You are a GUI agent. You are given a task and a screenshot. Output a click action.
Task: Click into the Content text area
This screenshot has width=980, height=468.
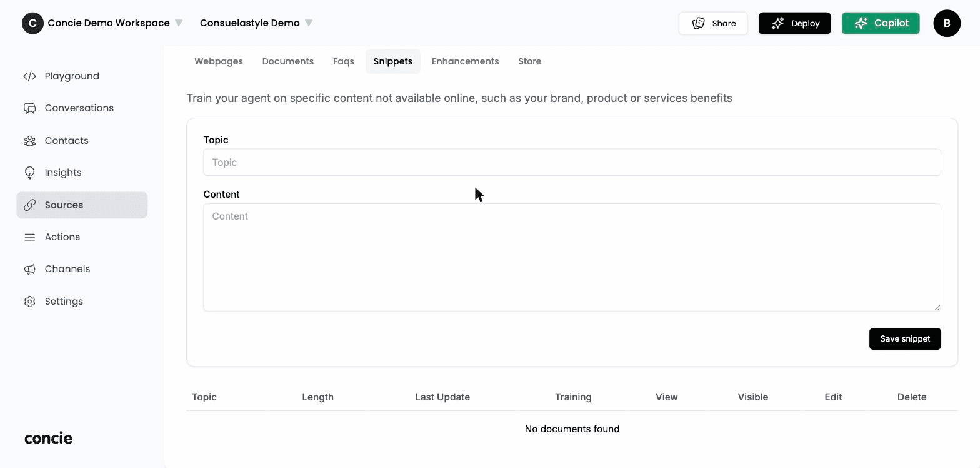pyautogui.click(x=572, y=257)
